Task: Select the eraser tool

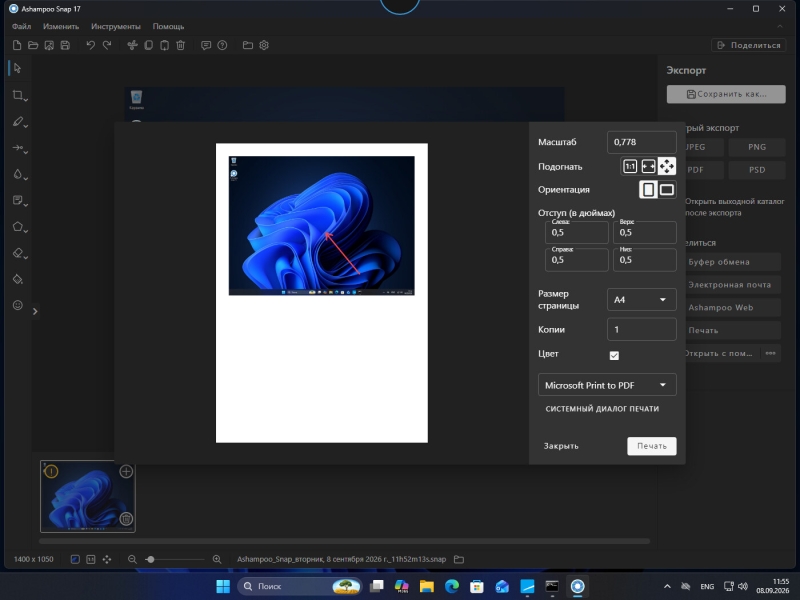Action: pyautogui.click(x=19, y=253)
